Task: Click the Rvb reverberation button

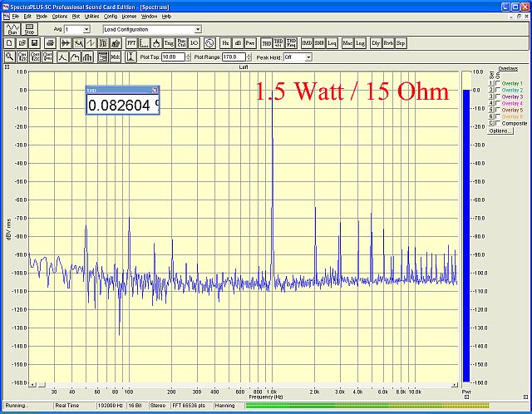Action: (x=388, y=43)
